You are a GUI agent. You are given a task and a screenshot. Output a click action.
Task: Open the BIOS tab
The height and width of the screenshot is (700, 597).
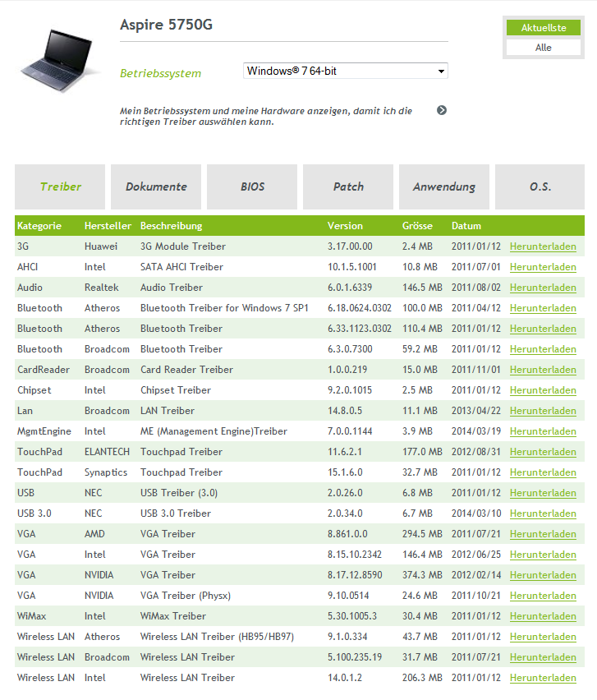pos(252,187)
